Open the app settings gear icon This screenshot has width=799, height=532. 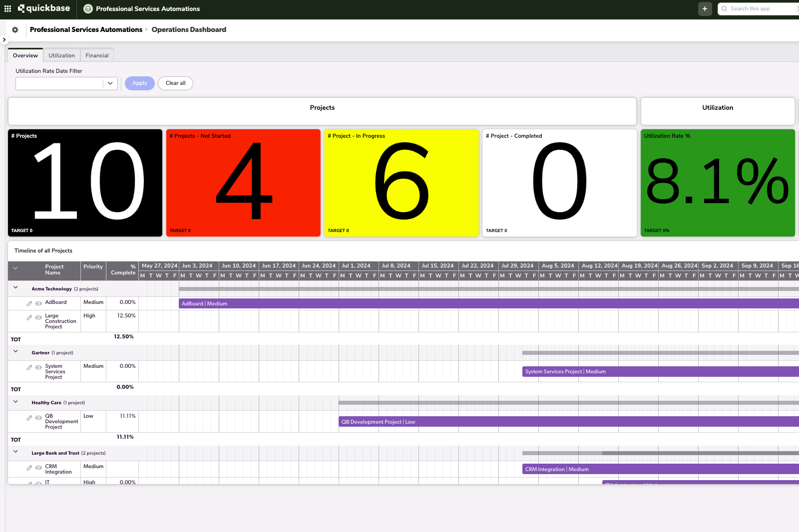click(15, 29)
